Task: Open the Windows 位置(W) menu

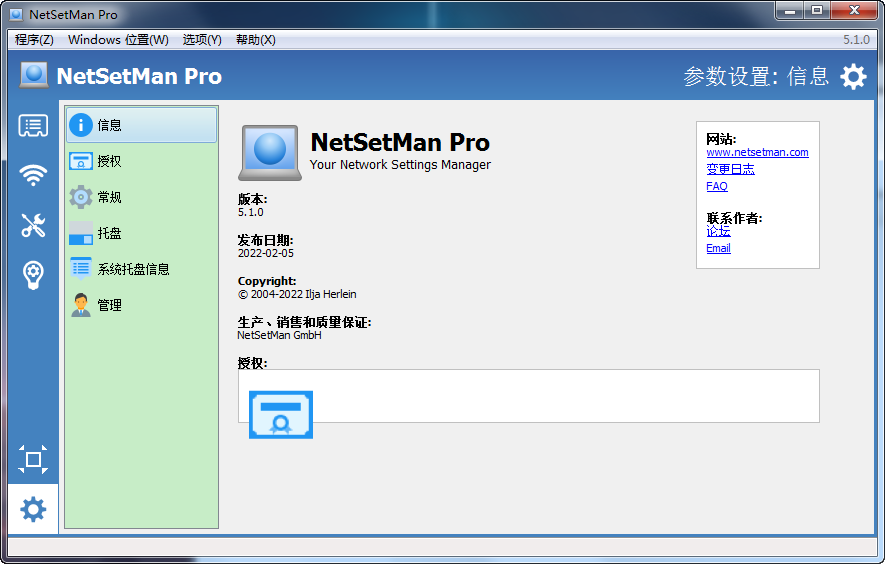Action: click(x=119, y=40)
